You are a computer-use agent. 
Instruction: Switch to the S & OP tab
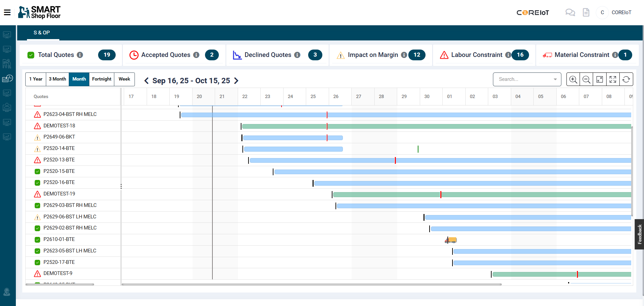point(42,33)
